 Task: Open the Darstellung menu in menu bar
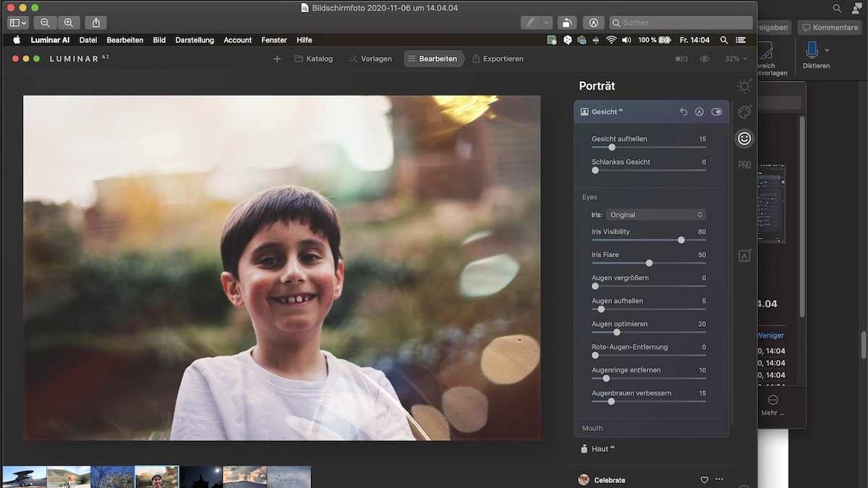(195, 40)
